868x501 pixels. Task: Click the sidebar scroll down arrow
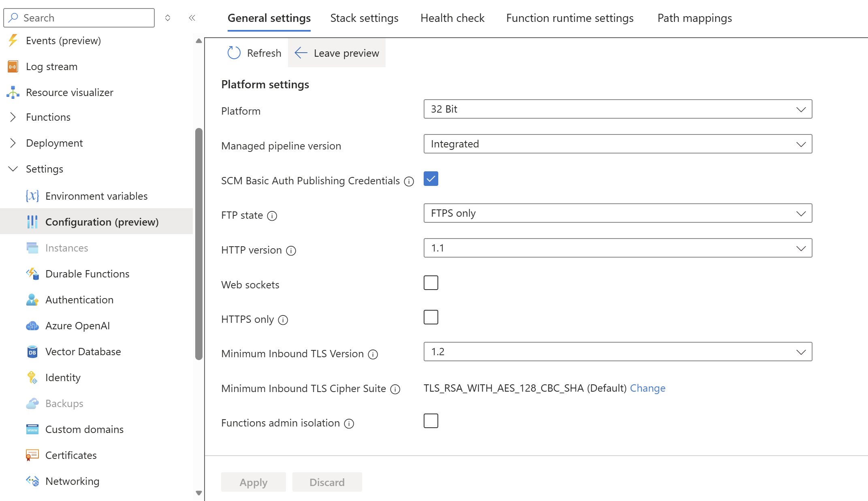point(198,493)
